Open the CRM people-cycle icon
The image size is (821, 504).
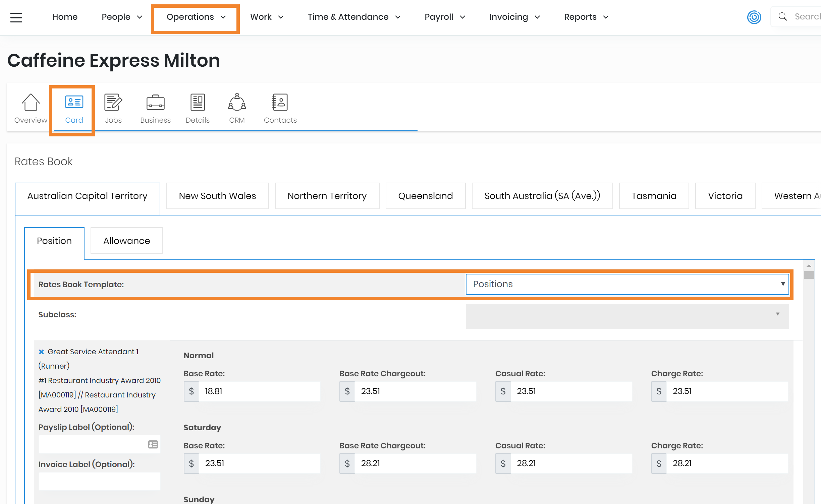coord(237,102)
